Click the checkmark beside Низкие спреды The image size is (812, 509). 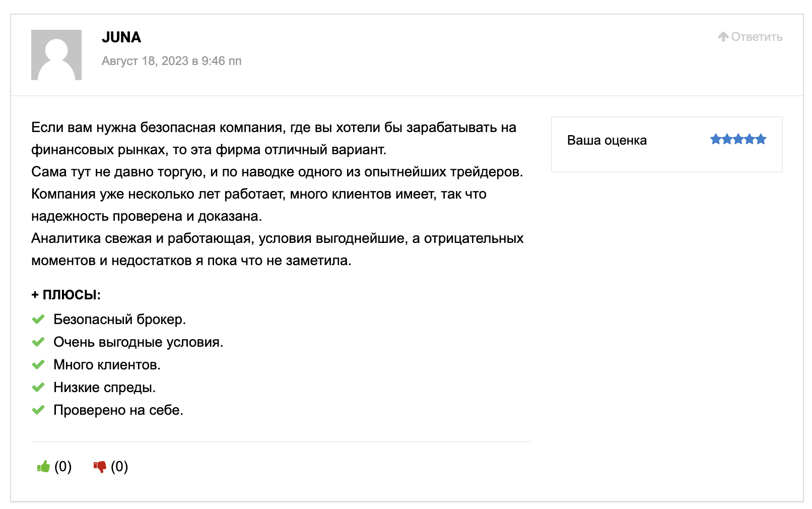(x=38, y=388)
